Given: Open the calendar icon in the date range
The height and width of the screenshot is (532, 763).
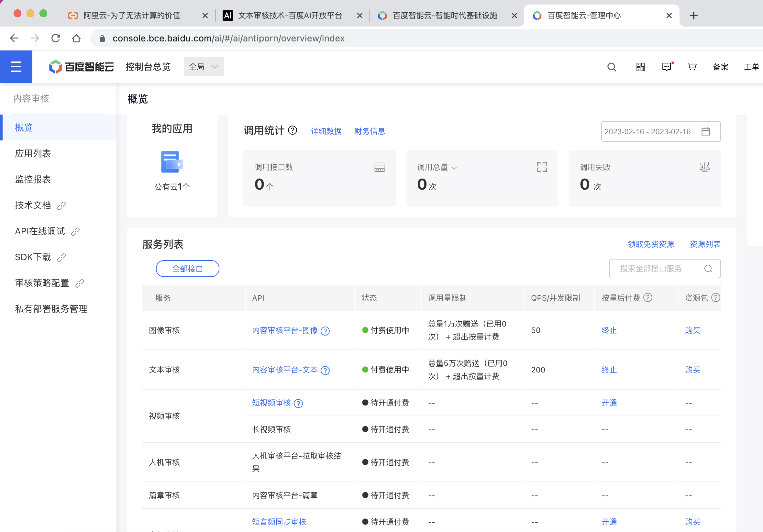Looking at the screenshot, I should coord(705,132).
